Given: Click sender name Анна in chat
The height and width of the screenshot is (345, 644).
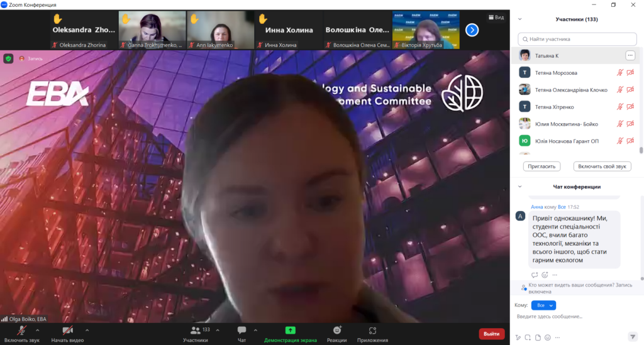Looking at the screenshot, I should pos(537,207).
